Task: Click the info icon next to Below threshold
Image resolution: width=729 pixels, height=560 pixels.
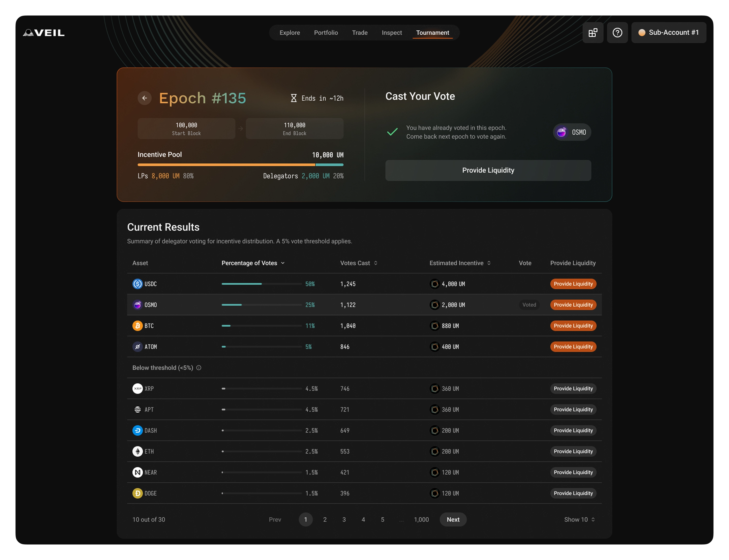Action: (x=199, y=368)
